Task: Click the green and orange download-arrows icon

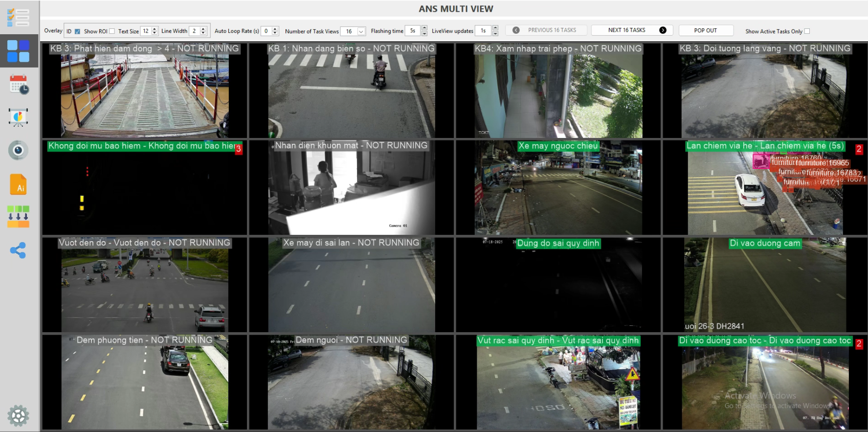Action: coord(18,216)
